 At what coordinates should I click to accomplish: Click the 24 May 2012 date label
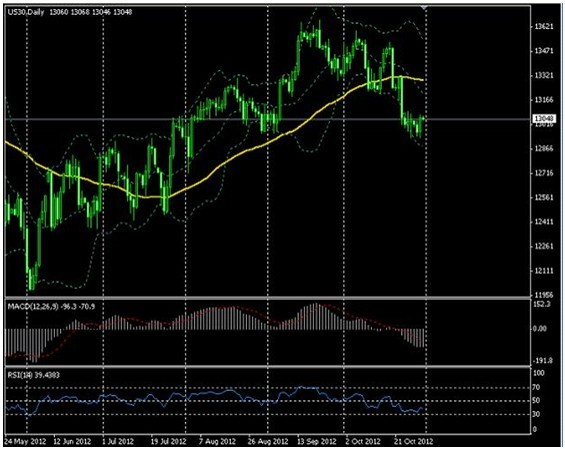tap(25, 441)
